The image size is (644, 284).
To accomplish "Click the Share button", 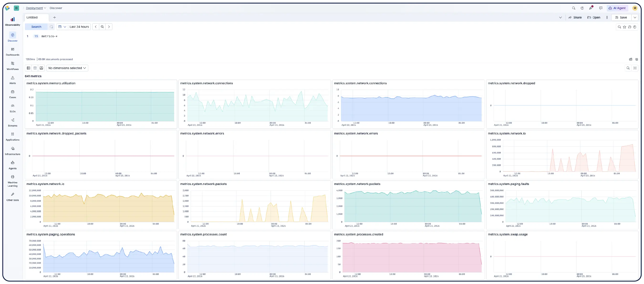I will (575, 17).
